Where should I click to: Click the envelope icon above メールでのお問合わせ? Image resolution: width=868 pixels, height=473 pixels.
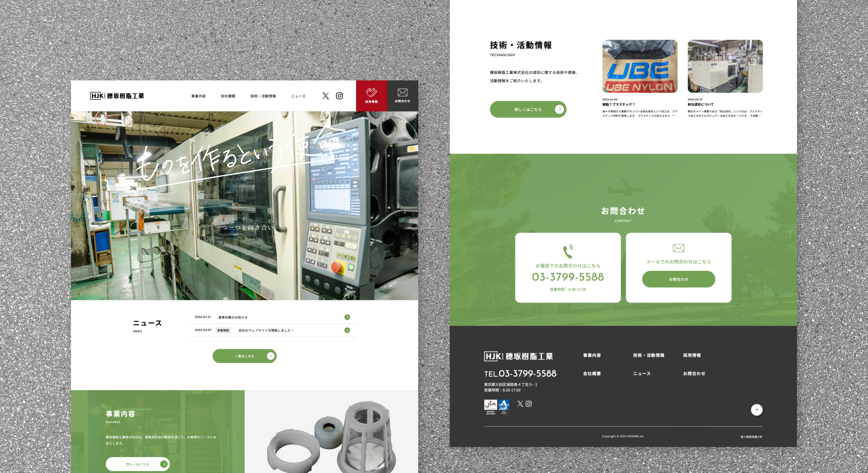[x=678, y=248]
